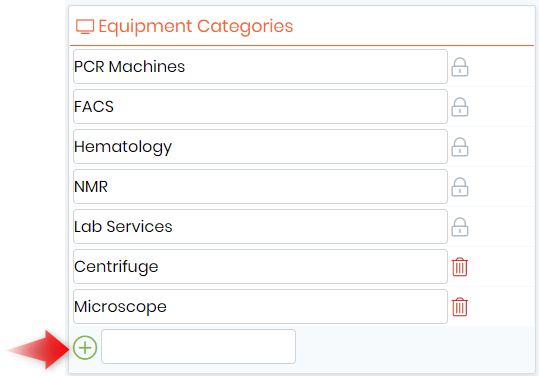The height and width of the screenshot is (376, 539).
Task: Click into the empty new category field
Action: 198,346
